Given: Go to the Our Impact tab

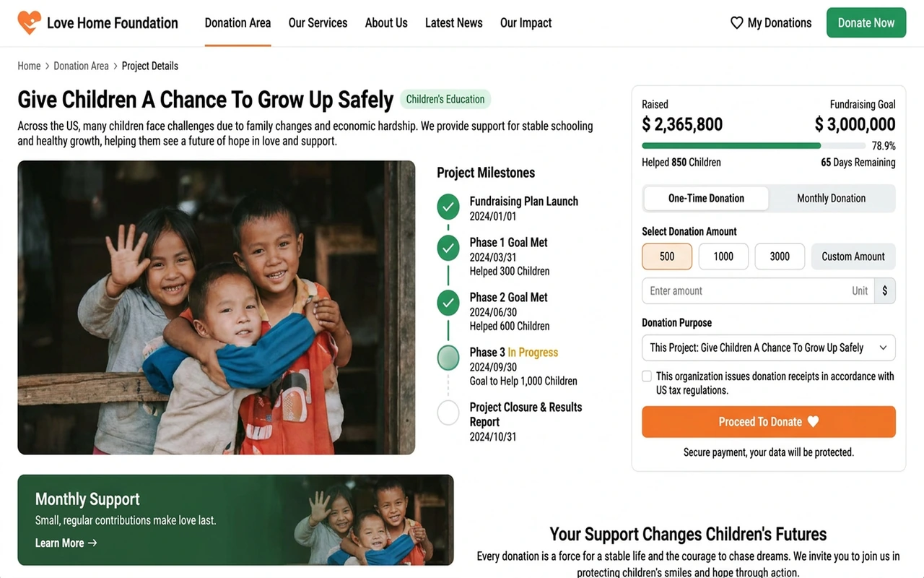Looking at the screenshot, I should coord(526,23).
